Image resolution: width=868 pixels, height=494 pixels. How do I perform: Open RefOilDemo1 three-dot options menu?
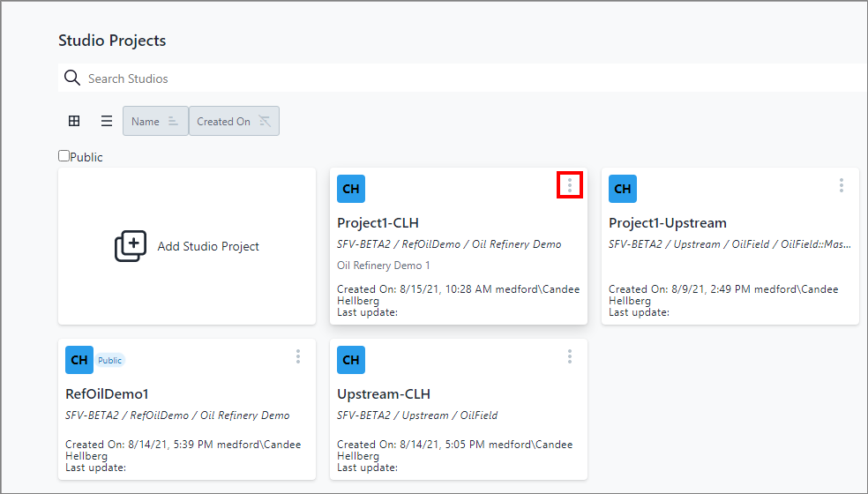tap(298, 356)
